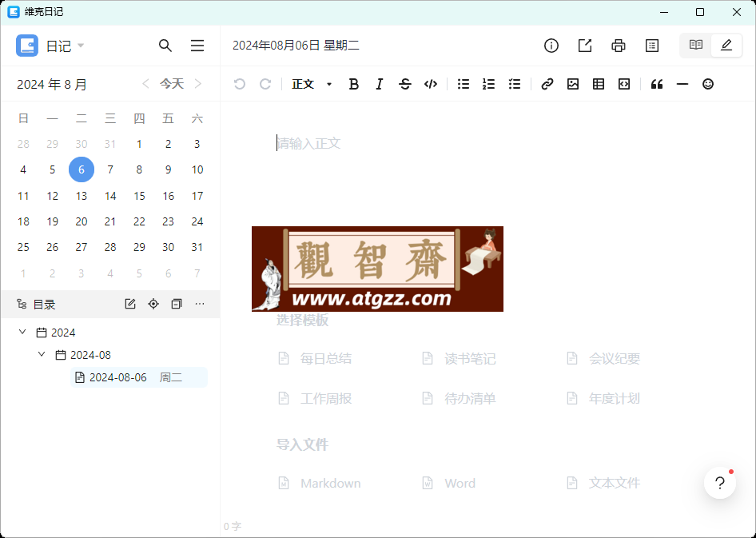Choose the 年度计划 template
The height and width of the screenshot is (538, 756).
click(603, 399)
